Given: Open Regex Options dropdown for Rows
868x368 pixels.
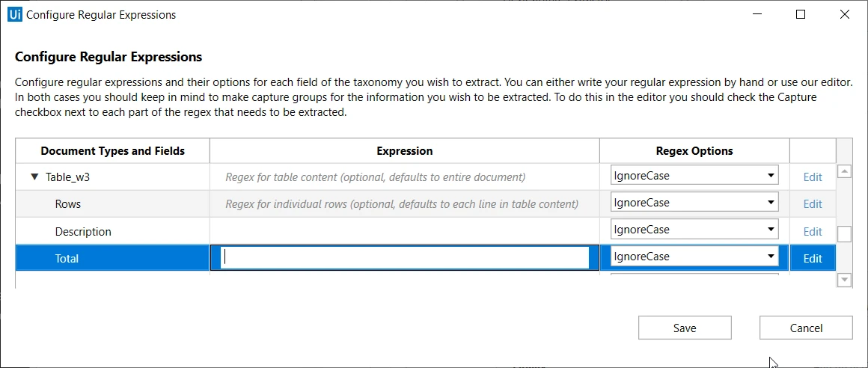Looking at the screenshot, I should 694,203.
